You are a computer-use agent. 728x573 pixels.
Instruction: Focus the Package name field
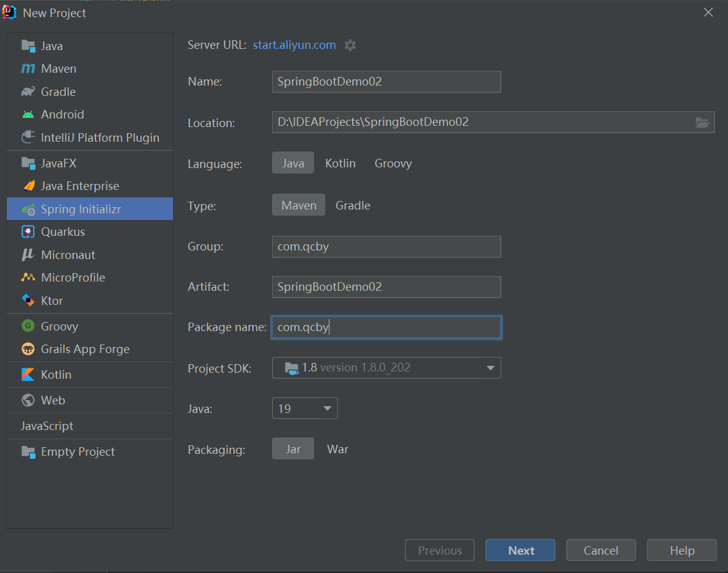click(x=386, y=327)
